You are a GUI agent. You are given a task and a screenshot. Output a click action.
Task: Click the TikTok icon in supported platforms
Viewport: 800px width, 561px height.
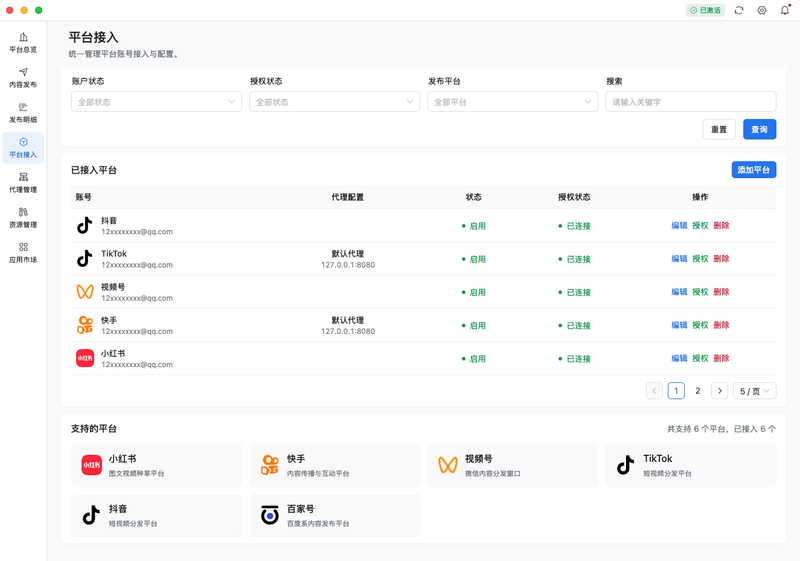(626, 465)
